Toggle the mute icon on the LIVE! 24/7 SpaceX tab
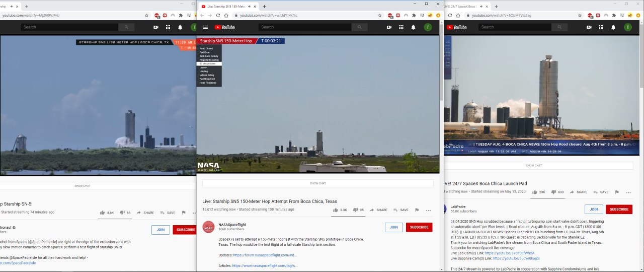The height and width of the screenshot is (272, 644). [x=481, y=7]
